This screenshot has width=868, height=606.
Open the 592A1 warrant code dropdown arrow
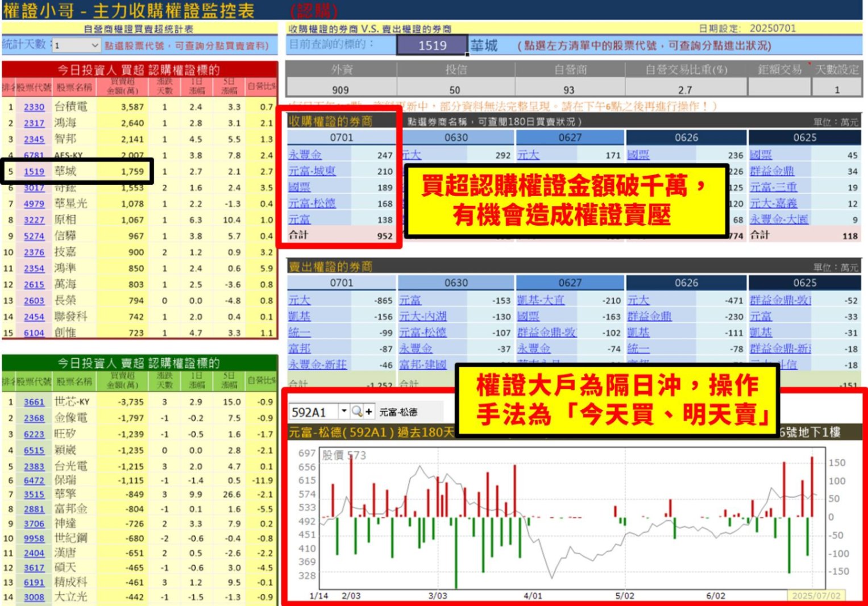coord(343,410)
